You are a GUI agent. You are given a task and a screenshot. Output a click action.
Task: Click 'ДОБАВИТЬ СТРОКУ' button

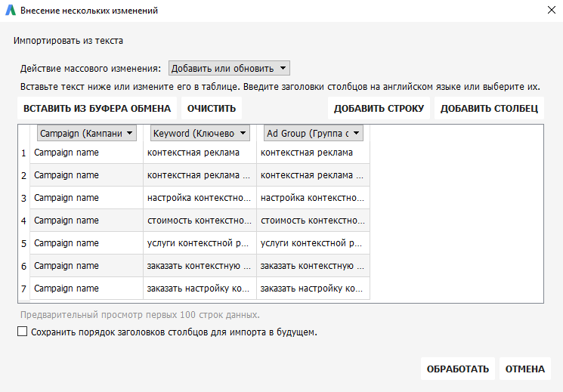click(379, 109)
